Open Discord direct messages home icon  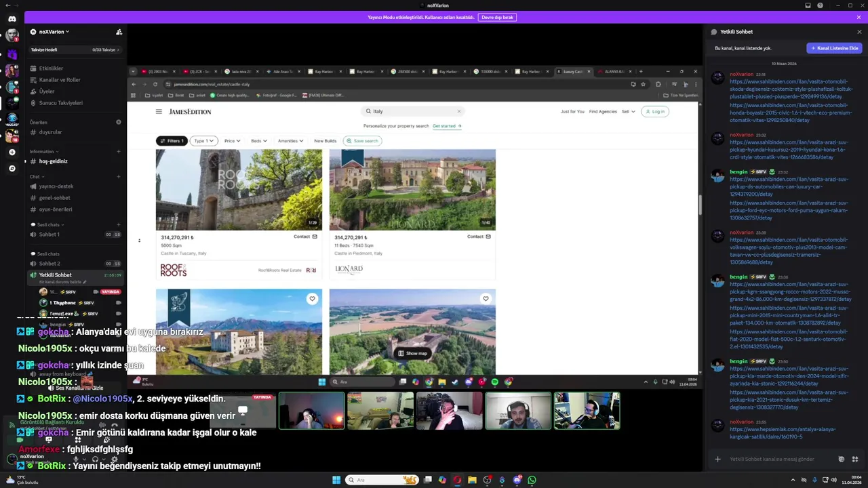(x=12, y=18)
